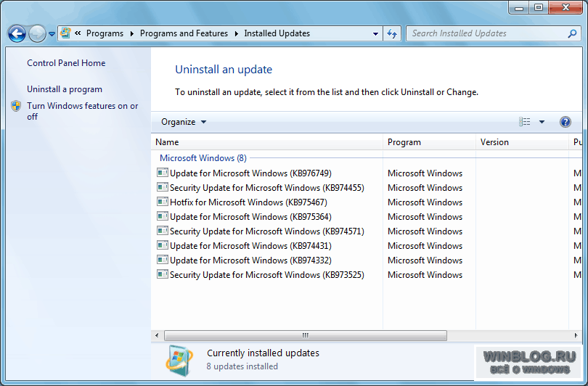Select Update for Microsoft Windows (KB974431)
This screenshot has width=588, height=386.
(250, 246)
